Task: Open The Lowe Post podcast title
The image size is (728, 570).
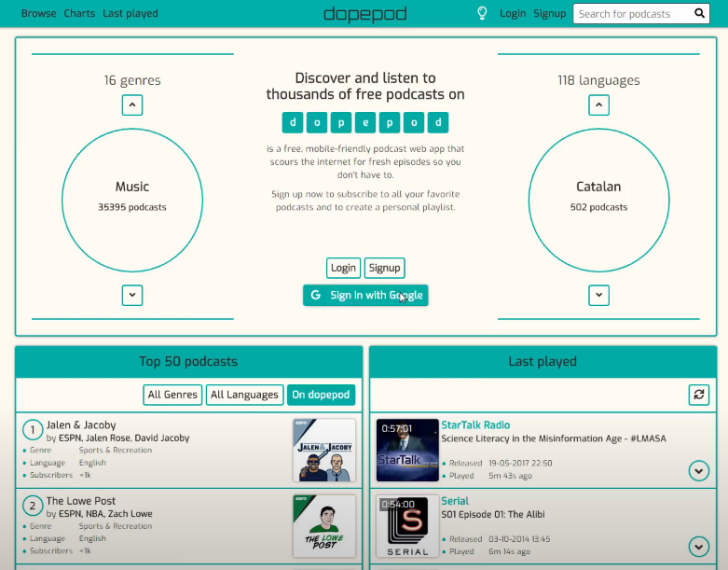Action: (81, 501)
